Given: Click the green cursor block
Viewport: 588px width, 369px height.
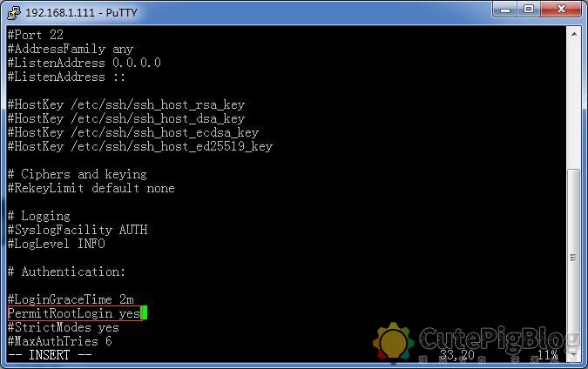Looking at the screenshot, I should (144, 313).
